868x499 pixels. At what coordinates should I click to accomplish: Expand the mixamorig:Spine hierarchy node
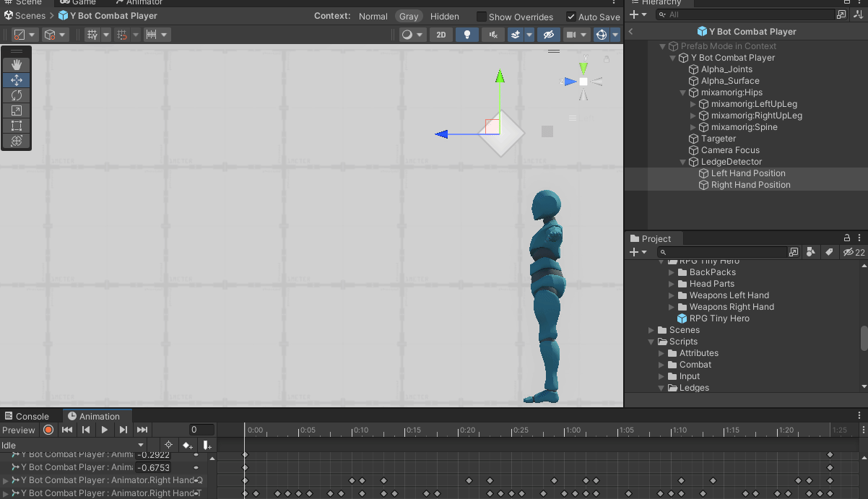click(x=693, y=127)
